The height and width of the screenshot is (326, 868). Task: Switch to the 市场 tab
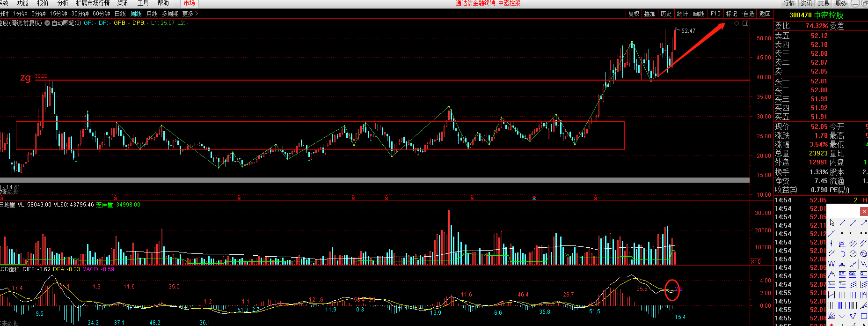[189, 3]
